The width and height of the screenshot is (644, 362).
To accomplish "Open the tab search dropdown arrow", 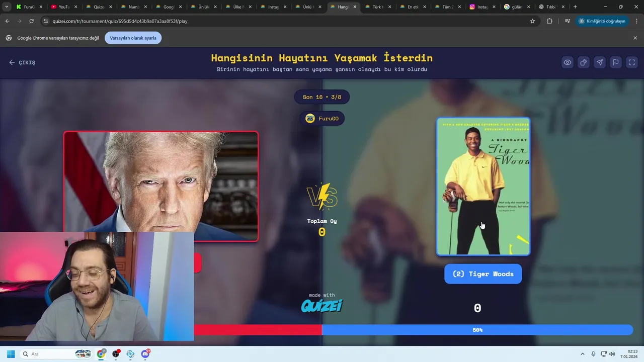I will click(x=7, y=7).
